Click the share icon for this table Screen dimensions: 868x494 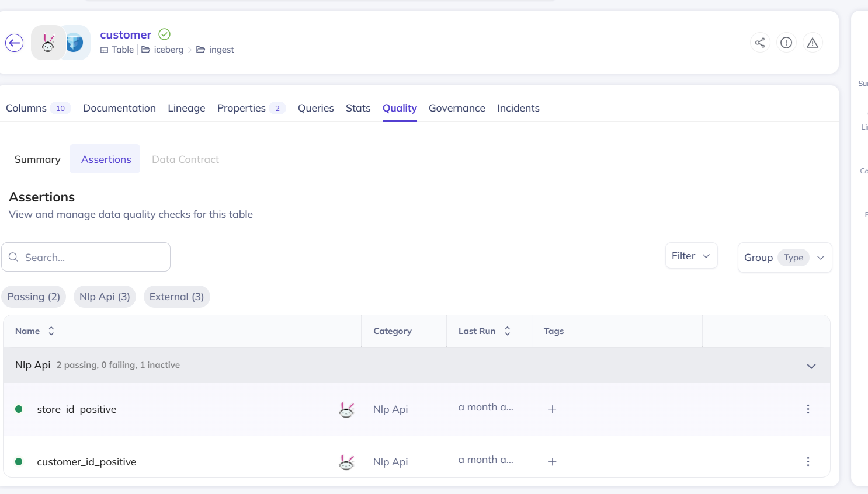760,42
